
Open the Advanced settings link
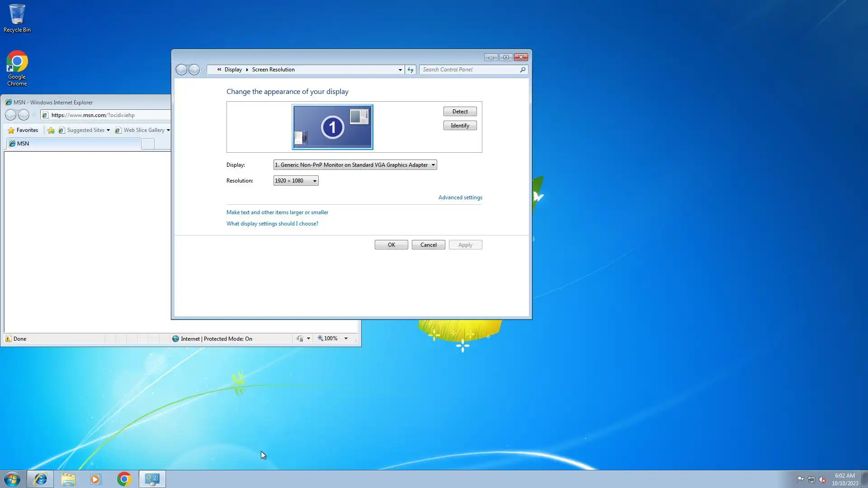tap(460, 197)
